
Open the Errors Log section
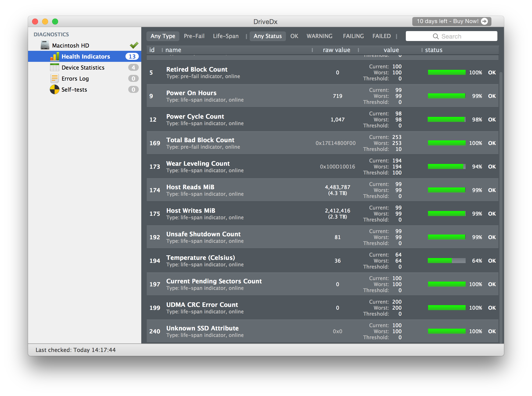coord(85,79)
